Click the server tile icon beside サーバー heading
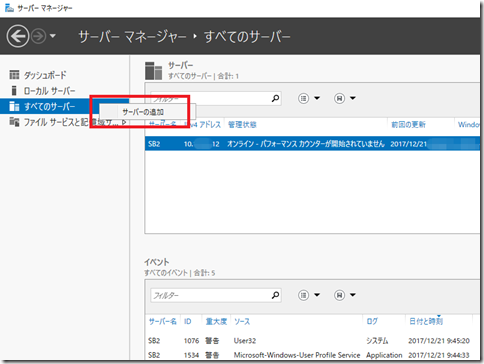This screenshot has height=364, width=484. pyautogui.click(x=153, y=70)
